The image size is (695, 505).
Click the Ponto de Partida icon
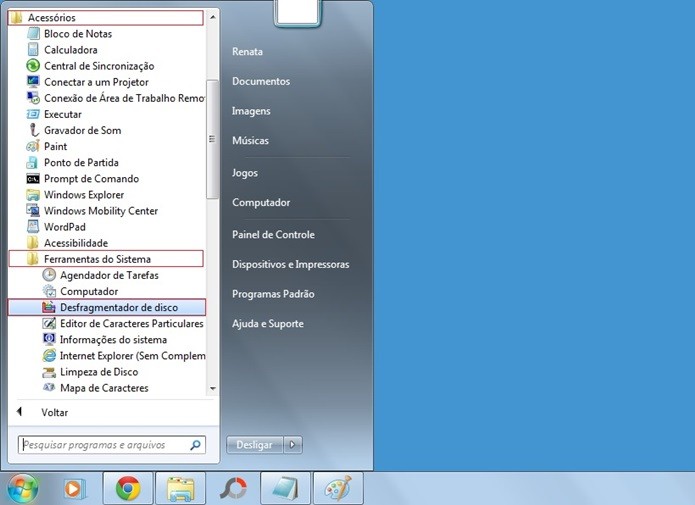click(x=32, y=163)
